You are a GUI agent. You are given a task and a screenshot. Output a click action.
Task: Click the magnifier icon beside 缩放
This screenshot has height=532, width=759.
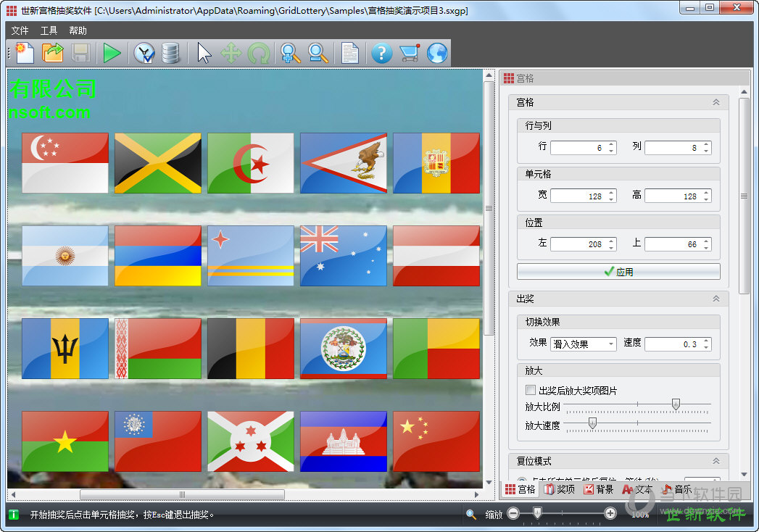471,514
